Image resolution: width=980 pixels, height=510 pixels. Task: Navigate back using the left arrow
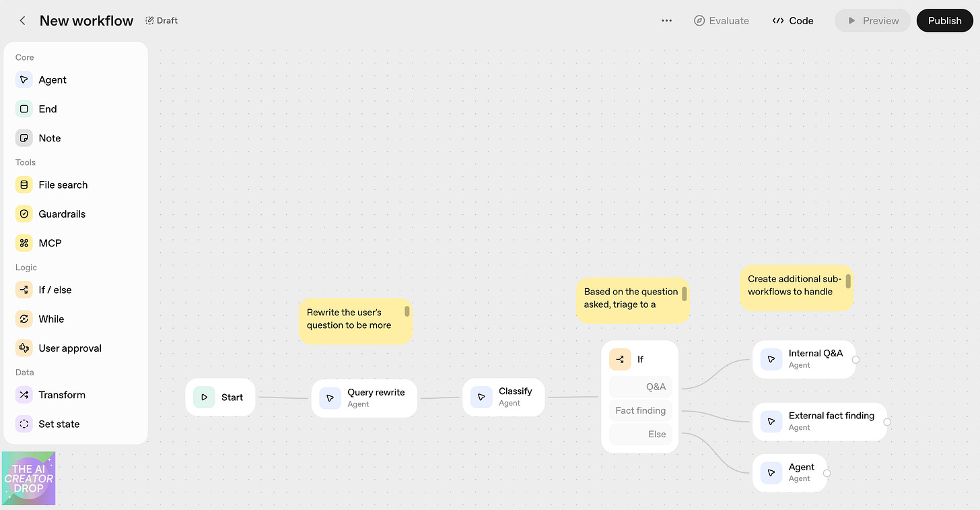pyautogui.click(x=22, y=20)
